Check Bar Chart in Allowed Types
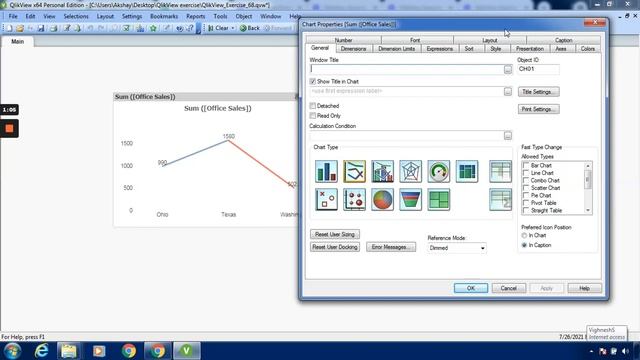 [526, 165]
